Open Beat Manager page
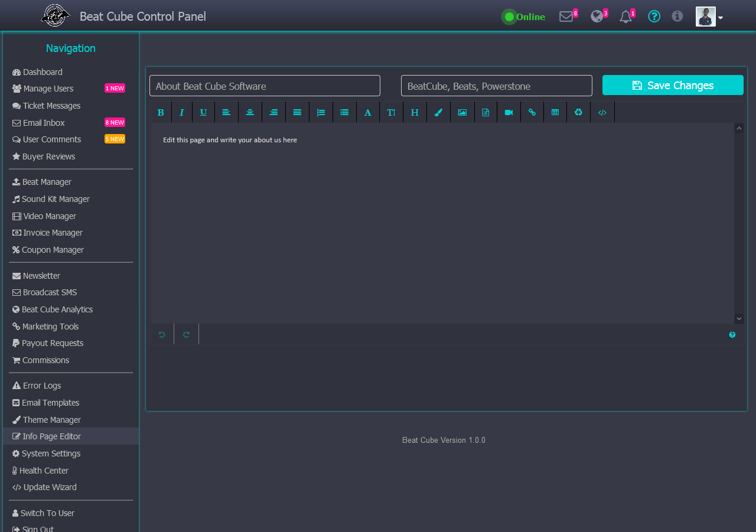The width and height of the screenshot is (756, 532). click(42, 182)
